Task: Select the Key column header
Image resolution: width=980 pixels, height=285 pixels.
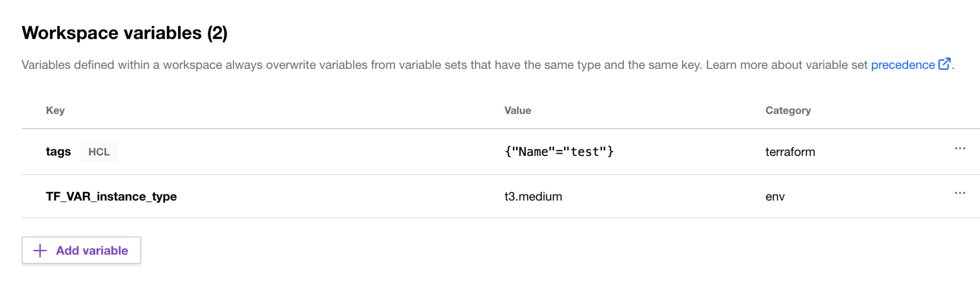Action: pyautogui.click(x=56, y=110)
